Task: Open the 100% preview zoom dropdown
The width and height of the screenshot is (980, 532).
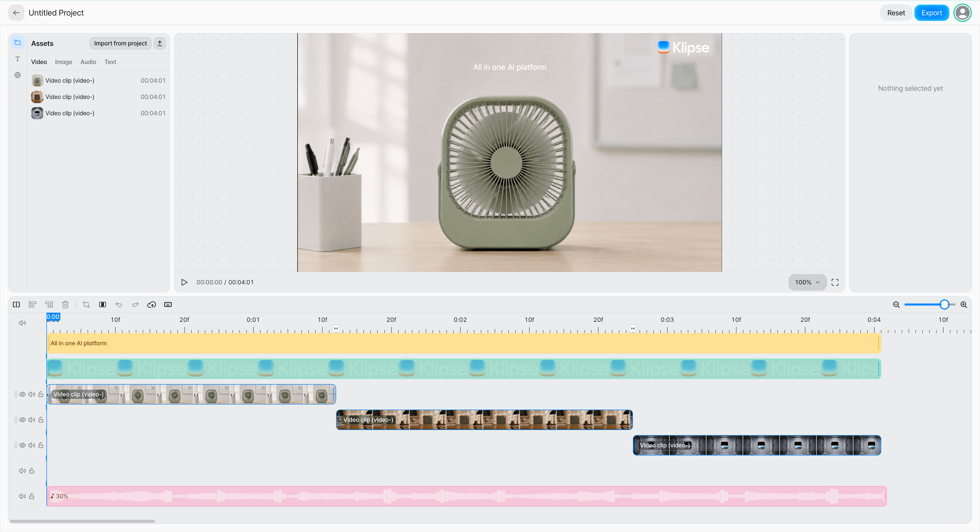Action: click(807, 282)
